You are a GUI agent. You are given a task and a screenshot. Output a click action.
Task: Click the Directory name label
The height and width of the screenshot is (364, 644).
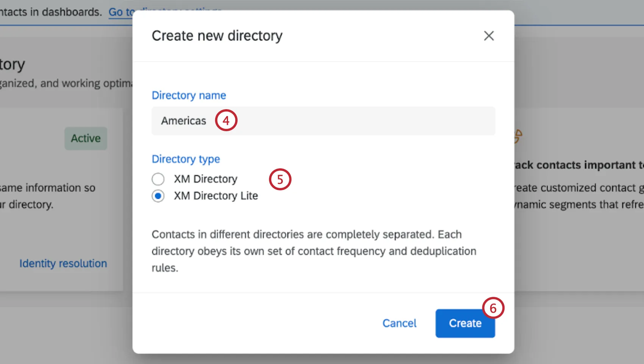189,95
